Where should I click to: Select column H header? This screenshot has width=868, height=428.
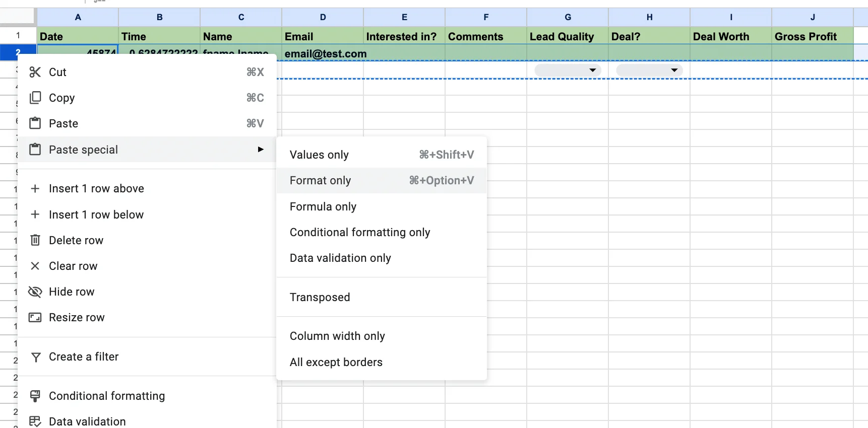click(x=649, y=17)
